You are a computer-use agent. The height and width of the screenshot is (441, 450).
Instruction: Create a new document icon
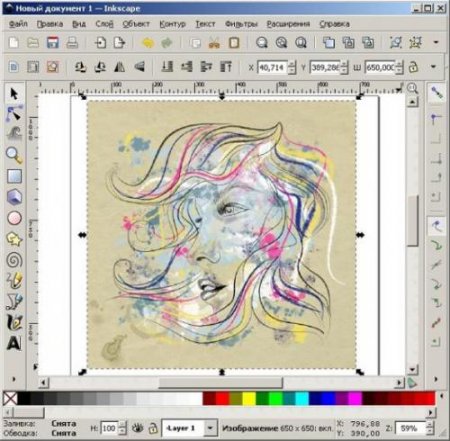pos(14,43)
